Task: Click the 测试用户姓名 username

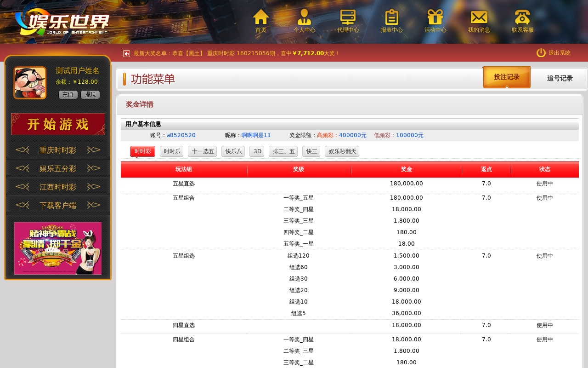Action: (x=78, y=71)
